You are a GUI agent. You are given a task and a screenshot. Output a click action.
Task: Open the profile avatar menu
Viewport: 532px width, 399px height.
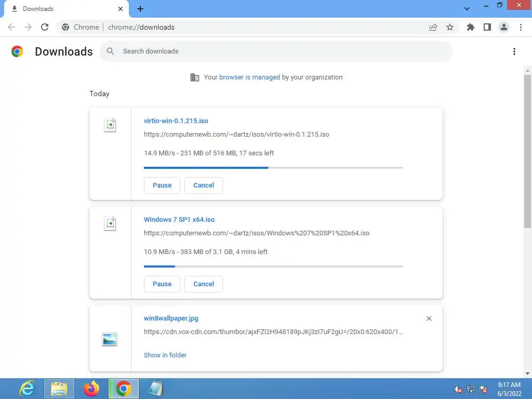pos(504,27)
